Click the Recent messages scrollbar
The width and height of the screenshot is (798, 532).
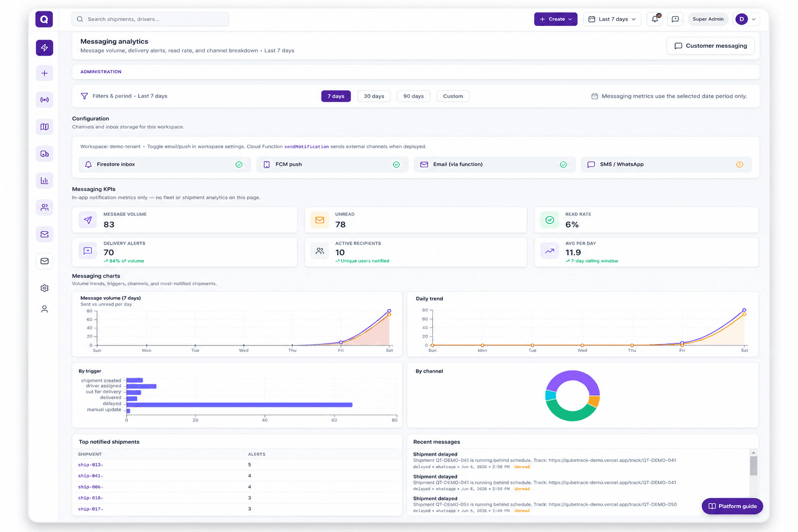pos(753,465)
